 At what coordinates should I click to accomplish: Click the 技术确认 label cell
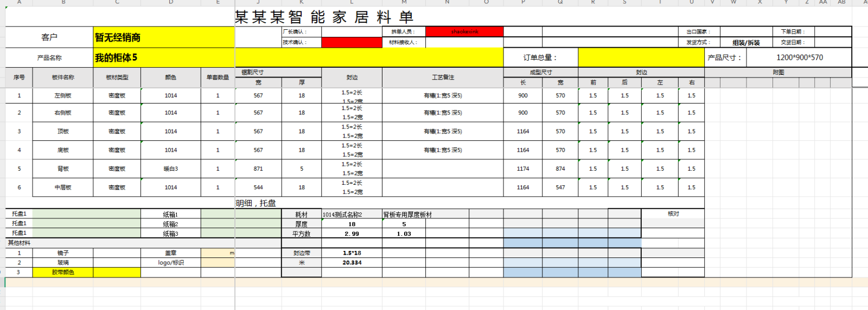click(x=302, y=42)
